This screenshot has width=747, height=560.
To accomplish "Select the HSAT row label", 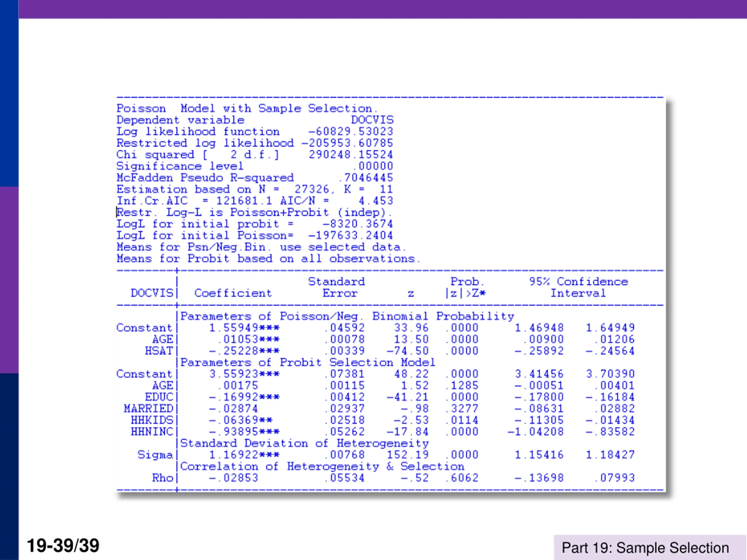I will [159, 351].
